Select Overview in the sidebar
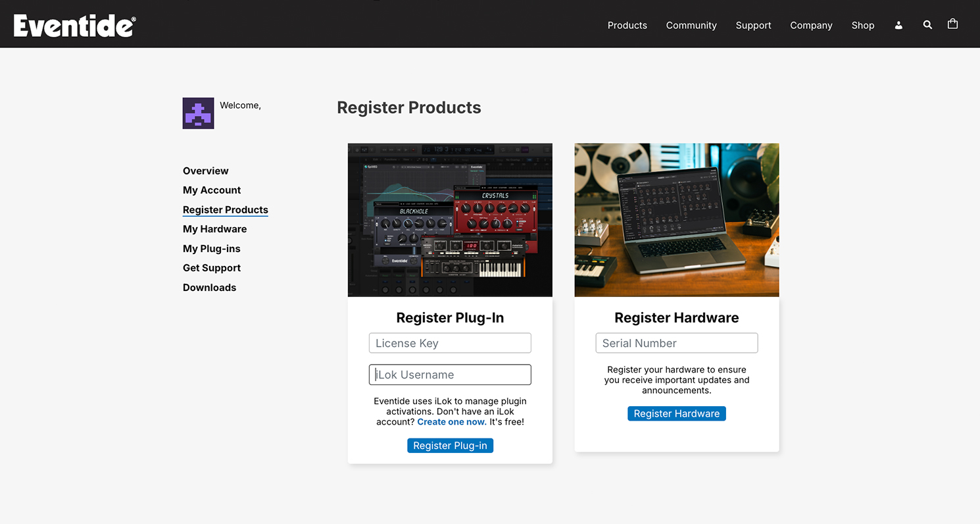 click(205, 170)
